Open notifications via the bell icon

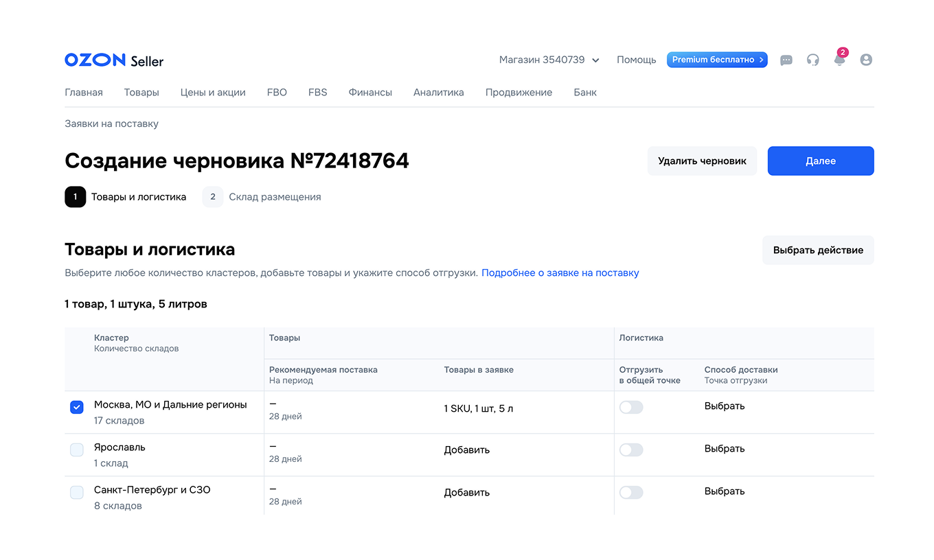pos(839,60)
